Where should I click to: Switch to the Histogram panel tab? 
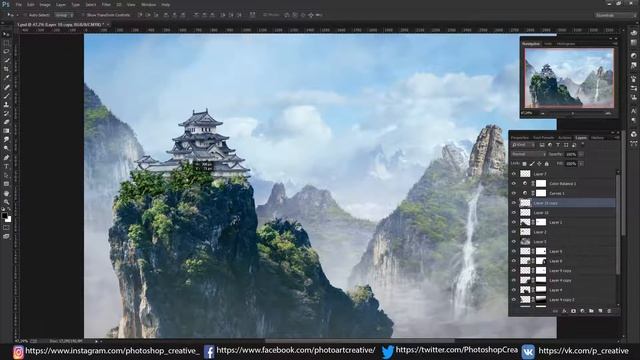(566, 44)
